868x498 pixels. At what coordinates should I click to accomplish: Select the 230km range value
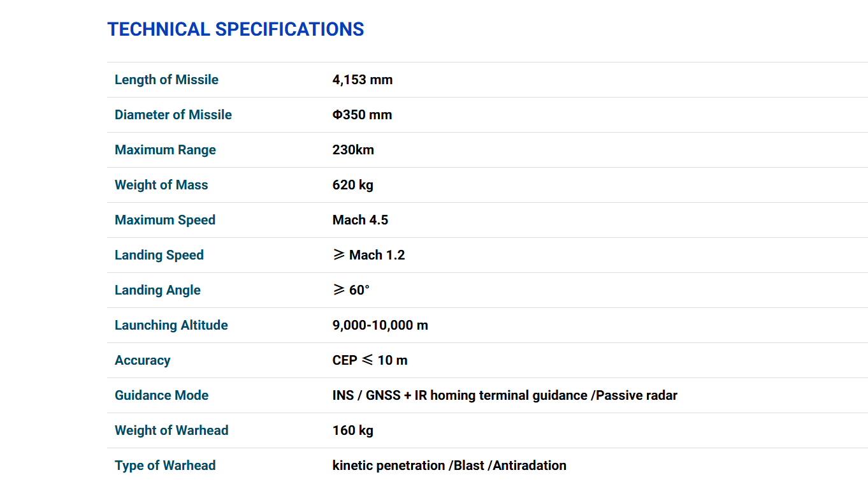353,150
